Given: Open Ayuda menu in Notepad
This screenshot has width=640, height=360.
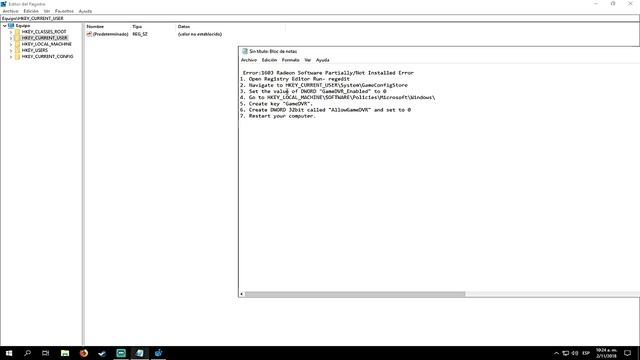Looking at the screenshot, I should (322, 60).
